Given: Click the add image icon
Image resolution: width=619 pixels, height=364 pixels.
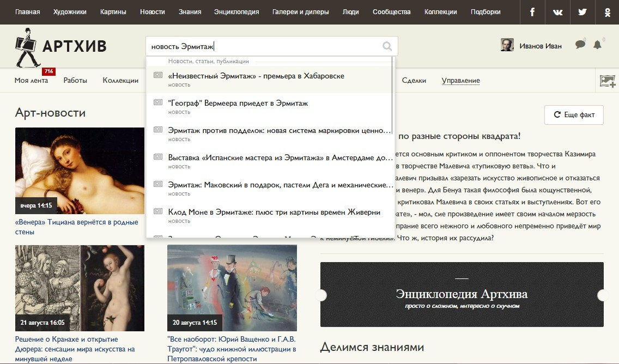Looking at the screenshot, I should pyautogui.click(x=608, y=81).
